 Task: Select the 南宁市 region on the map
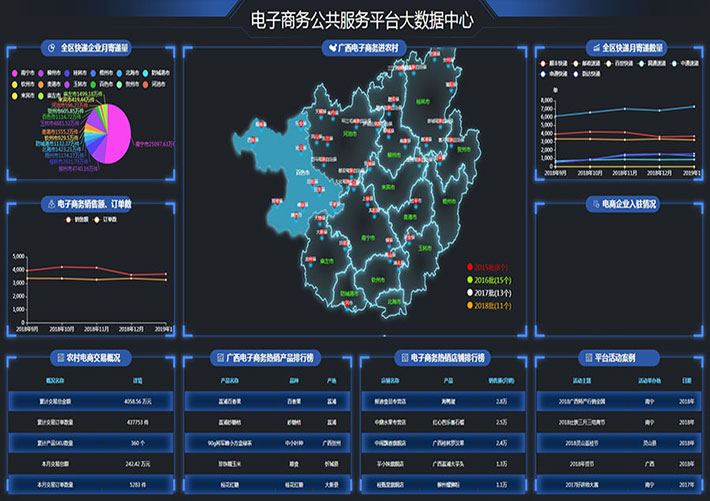click(368, 238)
